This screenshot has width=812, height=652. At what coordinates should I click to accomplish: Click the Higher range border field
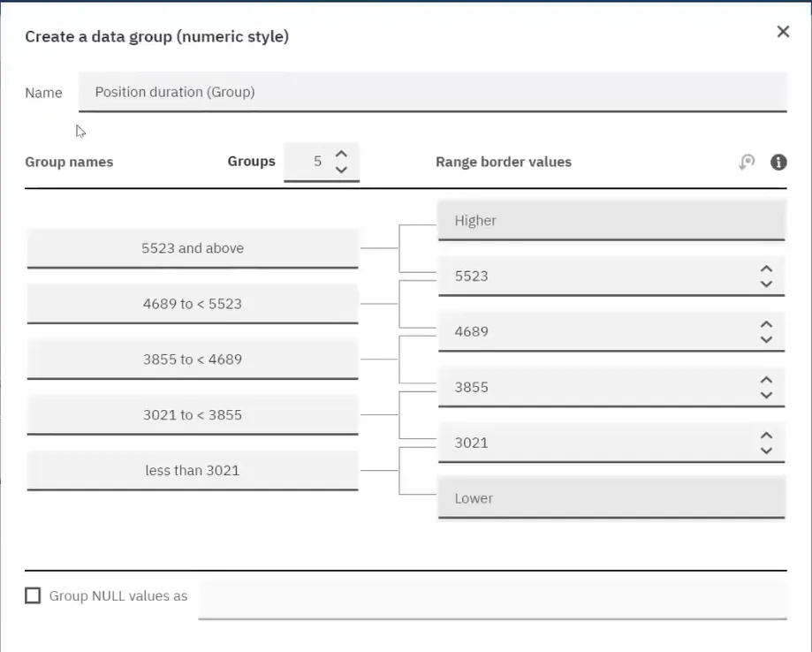tap(611, 221)
